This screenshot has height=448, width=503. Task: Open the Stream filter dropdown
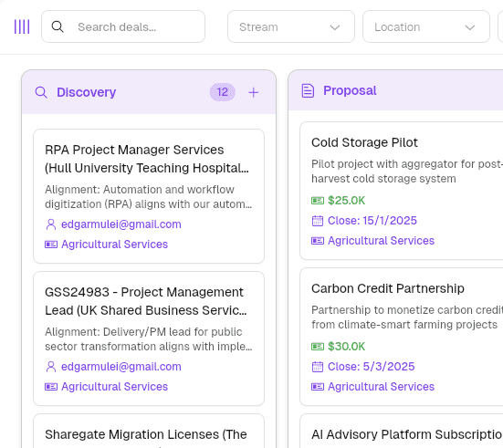(x=291, y=26)
